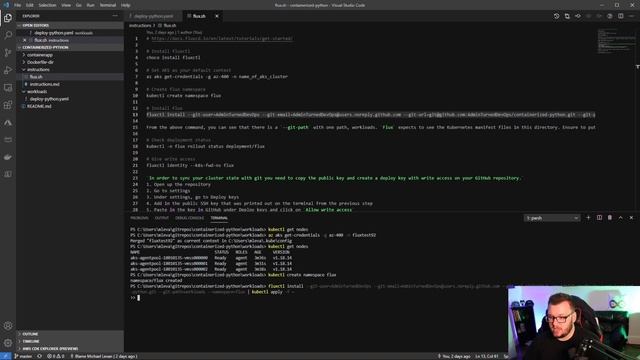Open the Extensions view in activity bar
Image resolution: width=640 pixels, height=360 pixels.
[8, 105]
